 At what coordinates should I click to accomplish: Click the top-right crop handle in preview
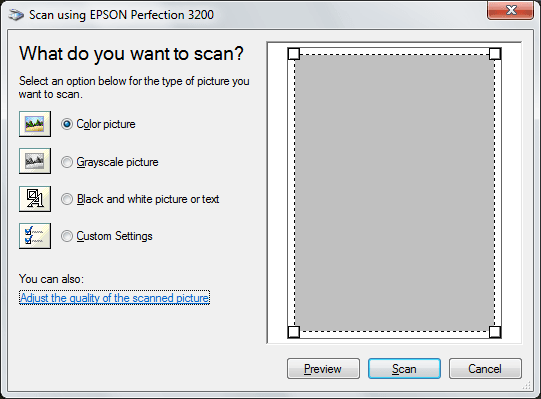495,54
